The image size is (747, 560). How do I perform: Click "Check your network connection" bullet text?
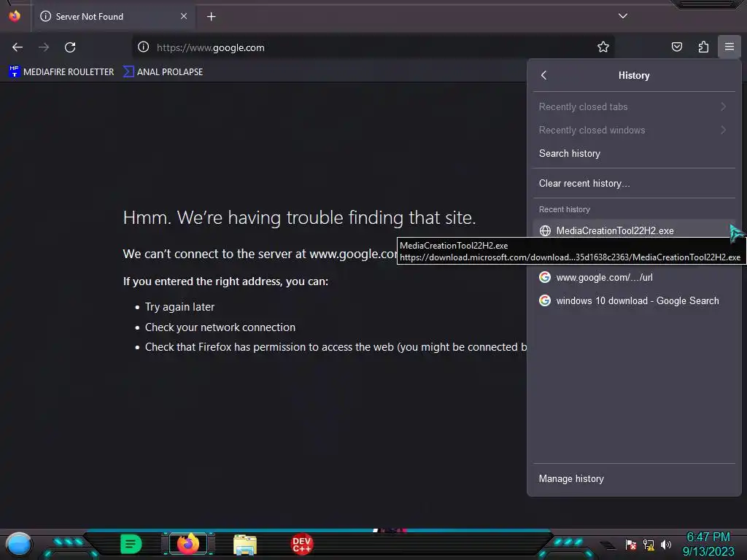pyautogui.click(x=220, y=327)
